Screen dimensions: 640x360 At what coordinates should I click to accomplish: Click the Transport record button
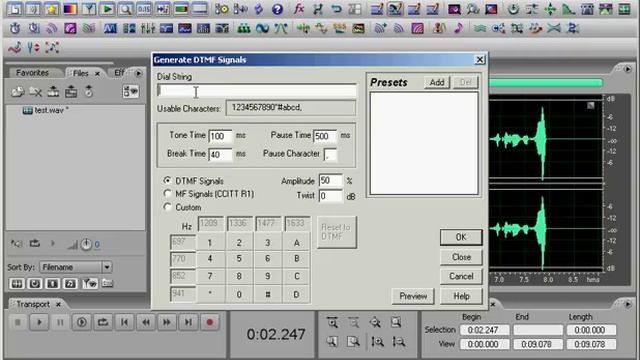coord(210,322)
